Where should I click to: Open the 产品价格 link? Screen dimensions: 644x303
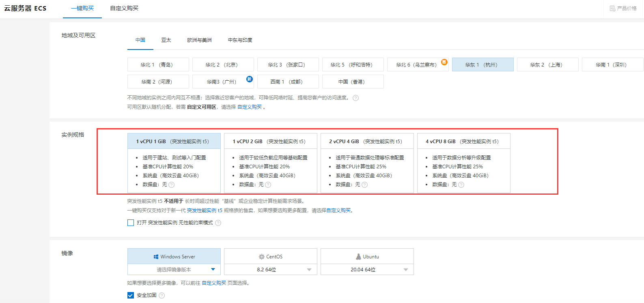[623, 8]
